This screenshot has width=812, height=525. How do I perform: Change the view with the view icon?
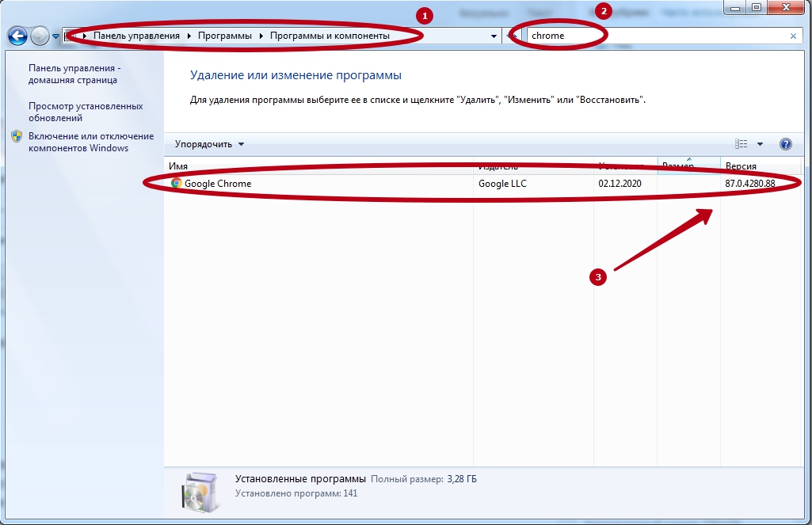click(x=741, y=144)
